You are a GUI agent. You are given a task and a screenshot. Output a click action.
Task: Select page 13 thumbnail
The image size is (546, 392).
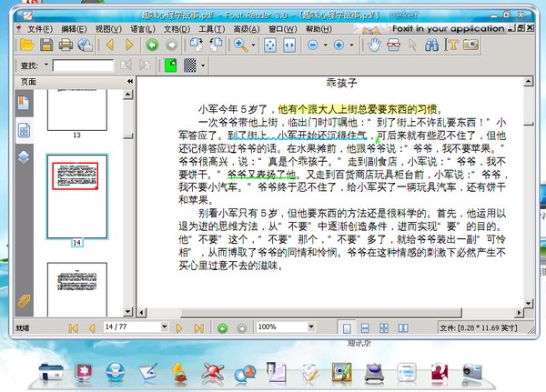[77, 110]
